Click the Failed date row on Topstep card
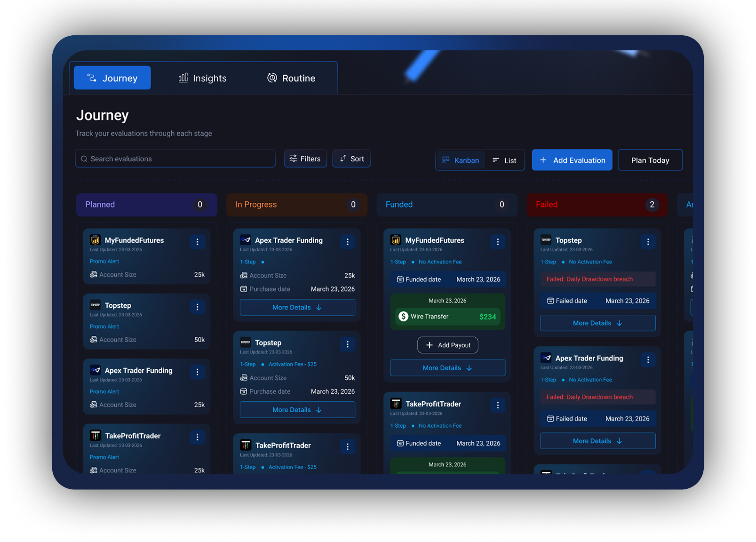Image resolution: width=756 pixels, height=542 pixels. [x=598, y=301]
